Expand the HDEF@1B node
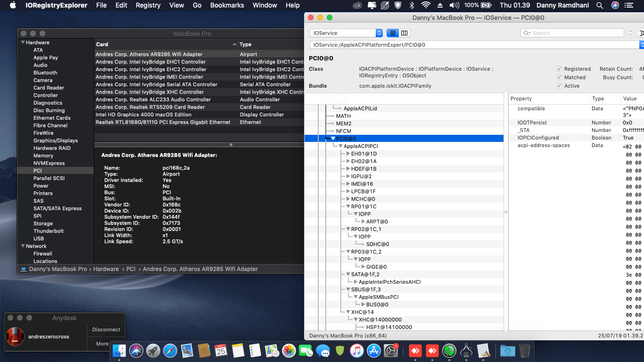Image resolution: width=644 pixels, height=362 pixels. (x=348, y=169)
